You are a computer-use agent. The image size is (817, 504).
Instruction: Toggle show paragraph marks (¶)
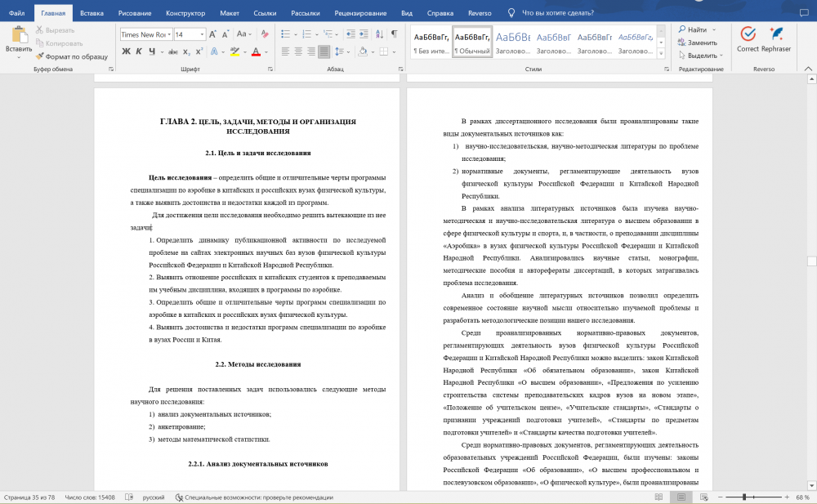click(393, 34)
